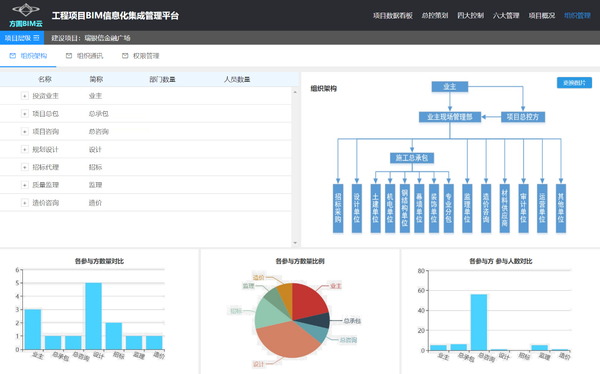Click the 监理单位 org chart box
This screenshot has height=374, width=600.
point(467,208)
